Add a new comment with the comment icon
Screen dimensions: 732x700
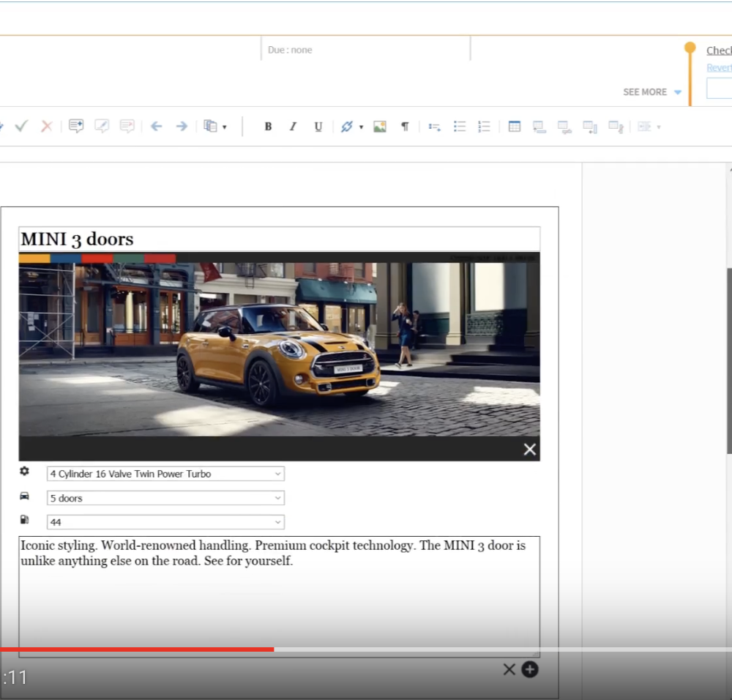point(76,126)
